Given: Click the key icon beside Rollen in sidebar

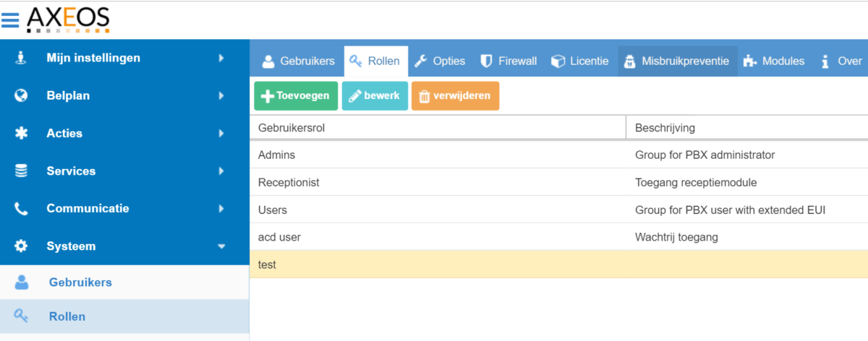Looking at the screenshot, I should click(21, 316).
